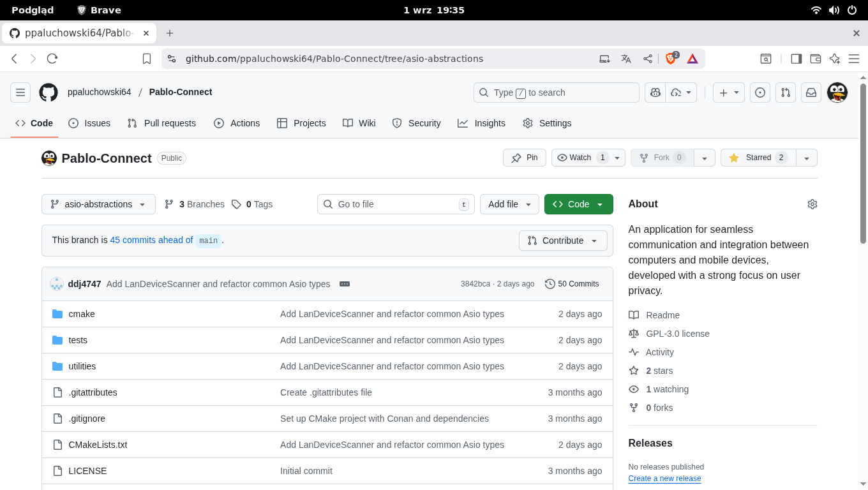This screenshot has height=490, width=868.
Task: Toggle the Brave sidebar panel
Action: point(796,59)
